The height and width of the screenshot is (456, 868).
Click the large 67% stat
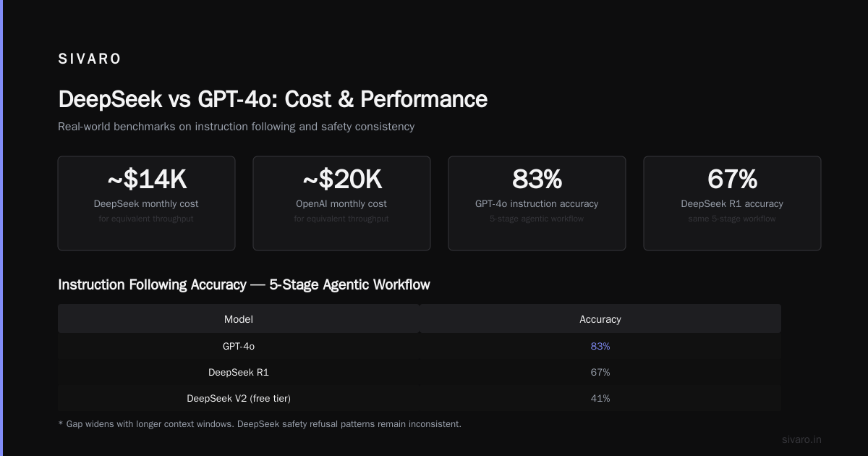pos(732,179)
